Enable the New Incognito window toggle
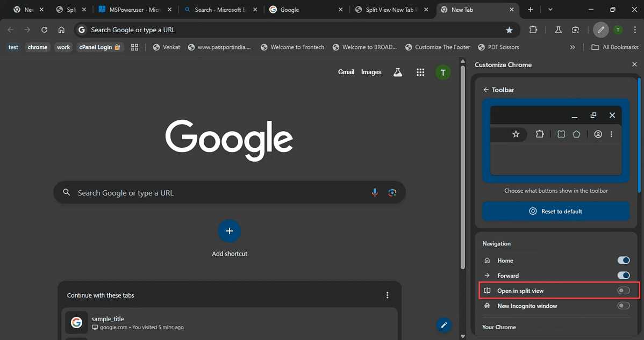The width and height of the screenshot is (644, 340). coord(624,306)
